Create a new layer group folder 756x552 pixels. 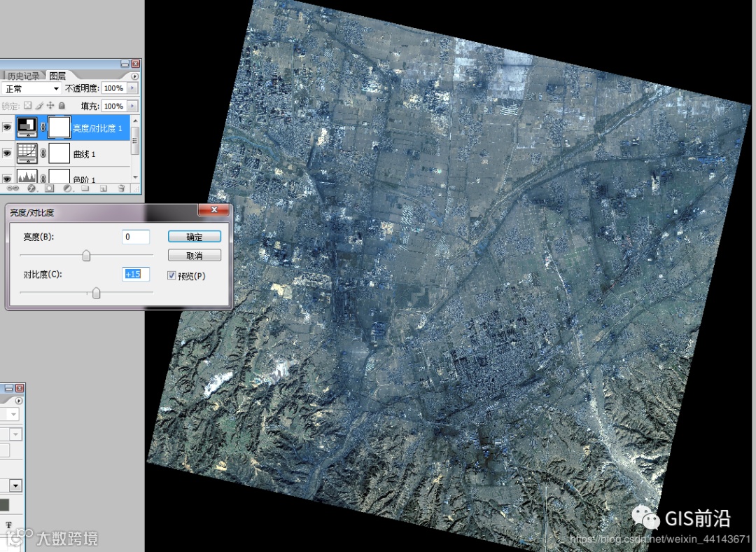85,188
